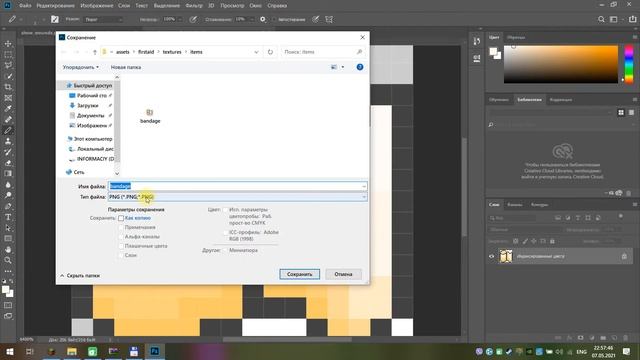This screenshot has width=640, height=360.
Task: Toggle the proof setup color checkbox
Action: [225, 210]
